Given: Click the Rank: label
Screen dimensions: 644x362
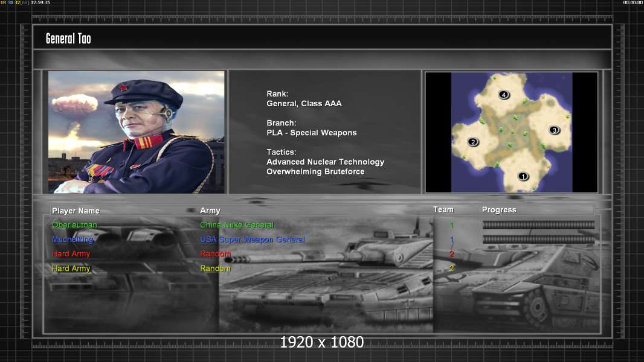Looking at the screenshot, I should tap(278, 94).
